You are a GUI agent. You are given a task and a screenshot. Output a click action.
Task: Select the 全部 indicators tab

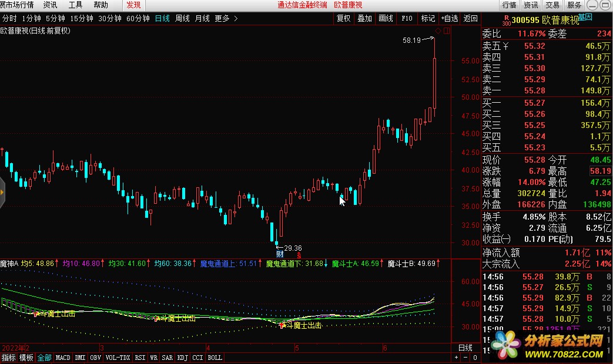45,358
